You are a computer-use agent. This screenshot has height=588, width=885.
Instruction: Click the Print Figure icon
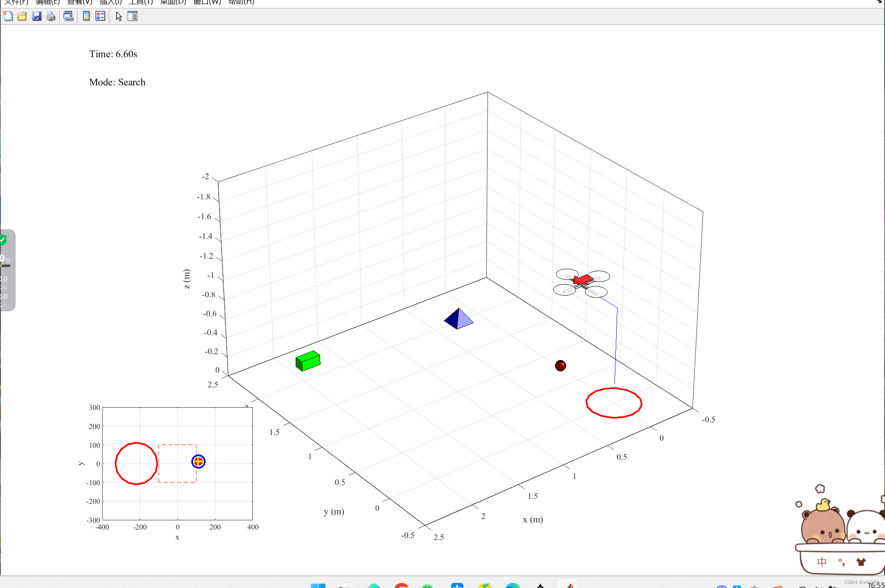[51, 16]
